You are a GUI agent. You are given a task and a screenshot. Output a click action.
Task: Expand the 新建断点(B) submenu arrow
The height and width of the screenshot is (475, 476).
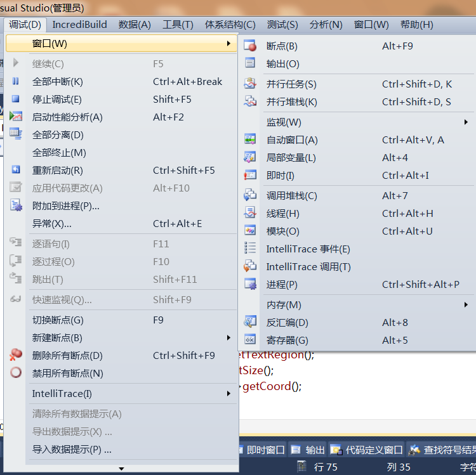[228, 337]
